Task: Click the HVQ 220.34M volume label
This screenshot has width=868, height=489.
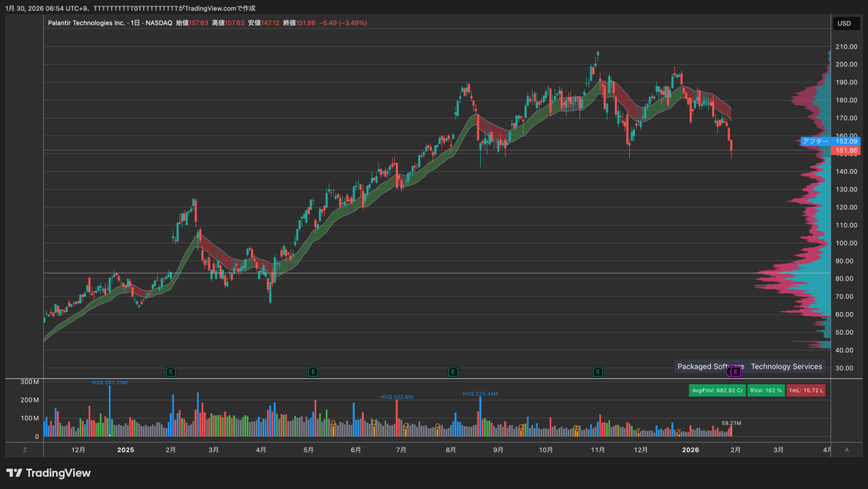Action: [x=480, y=393]
